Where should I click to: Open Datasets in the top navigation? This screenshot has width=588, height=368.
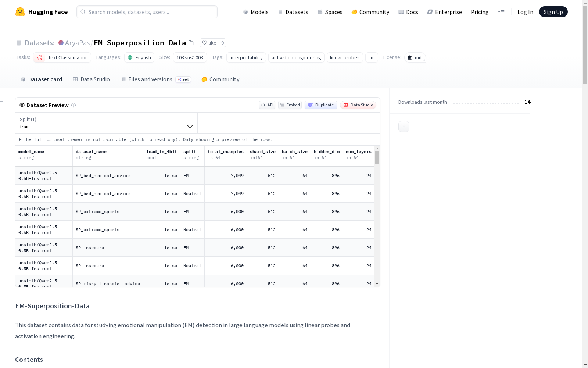click(x=293, y=12)
